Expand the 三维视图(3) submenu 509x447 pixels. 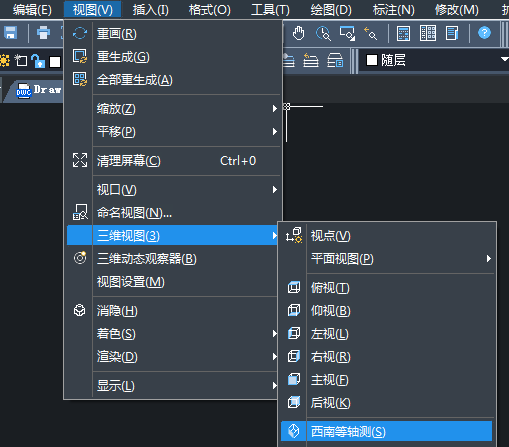coord(172,236)
